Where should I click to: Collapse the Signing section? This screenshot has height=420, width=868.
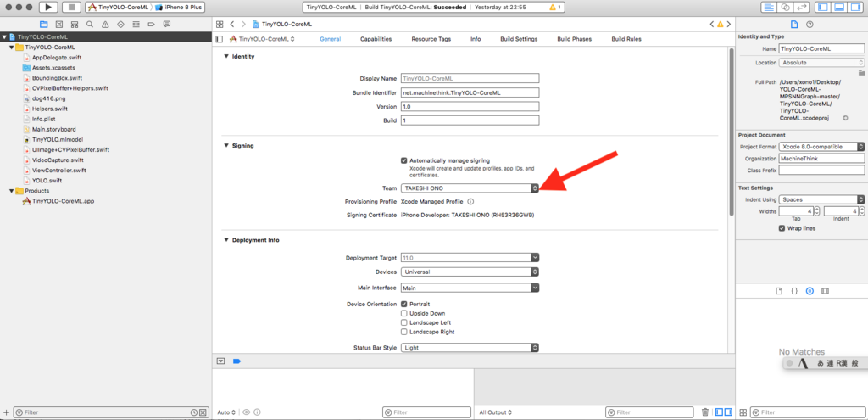pos(225,146)
